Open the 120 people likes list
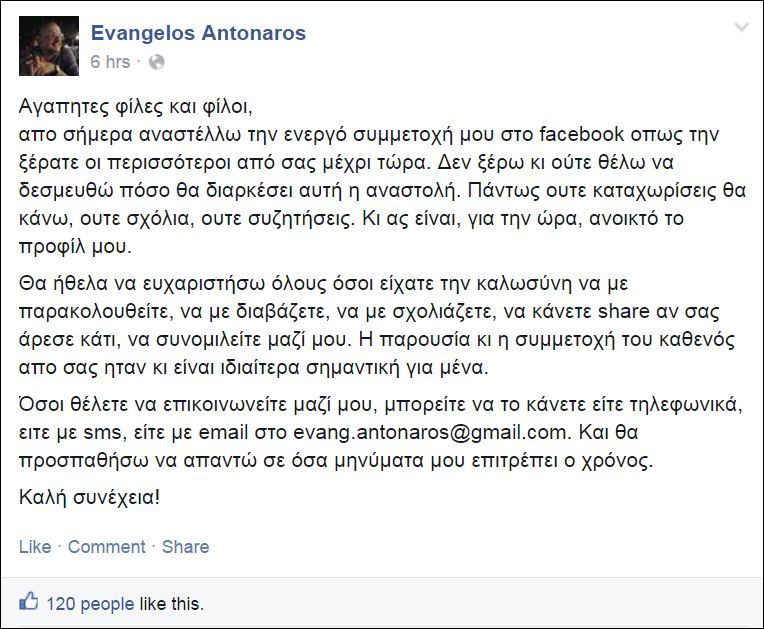 coord(90,604)
